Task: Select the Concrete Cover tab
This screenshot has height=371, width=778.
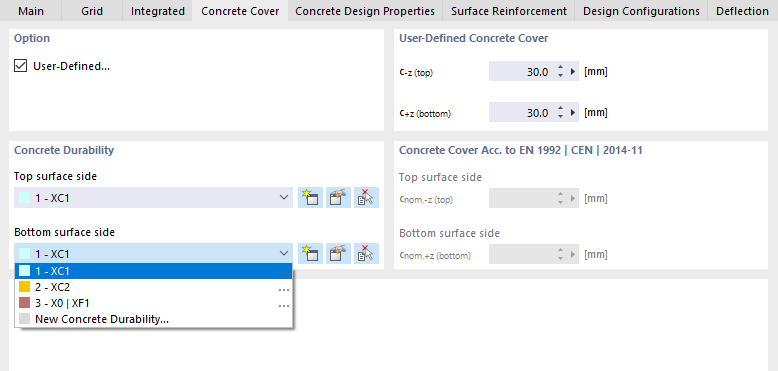Action: 240,11
